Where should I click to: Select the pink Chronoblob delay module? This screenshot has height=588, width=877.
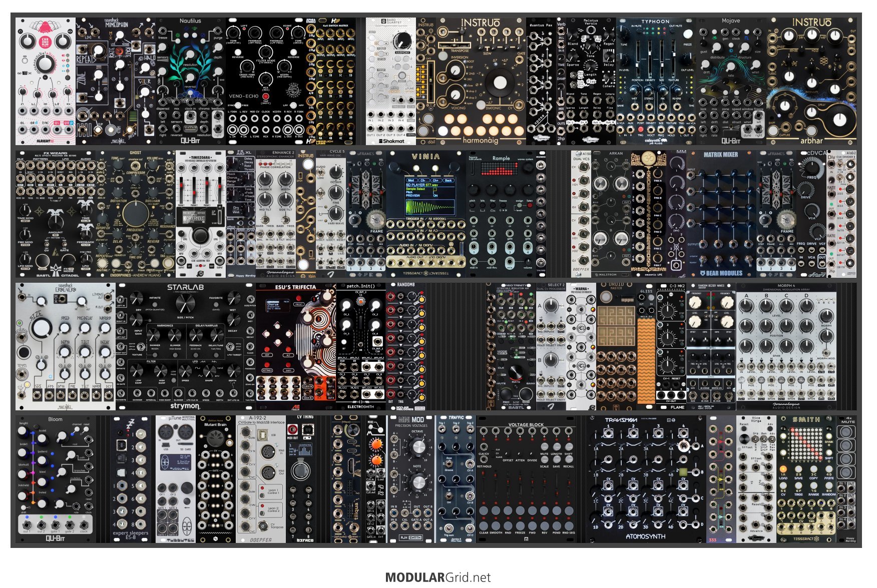point(46,82)
